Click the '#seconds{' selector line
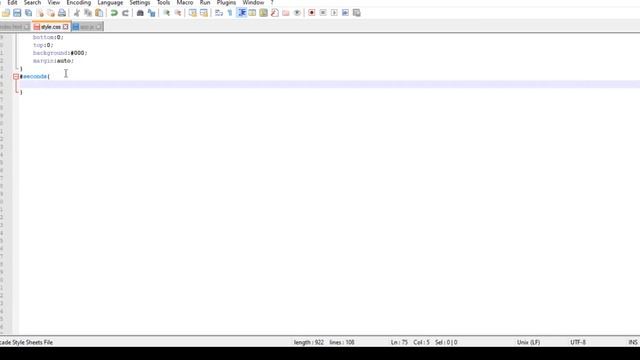Screen dimensions: 640x360 tap(35, 77)
